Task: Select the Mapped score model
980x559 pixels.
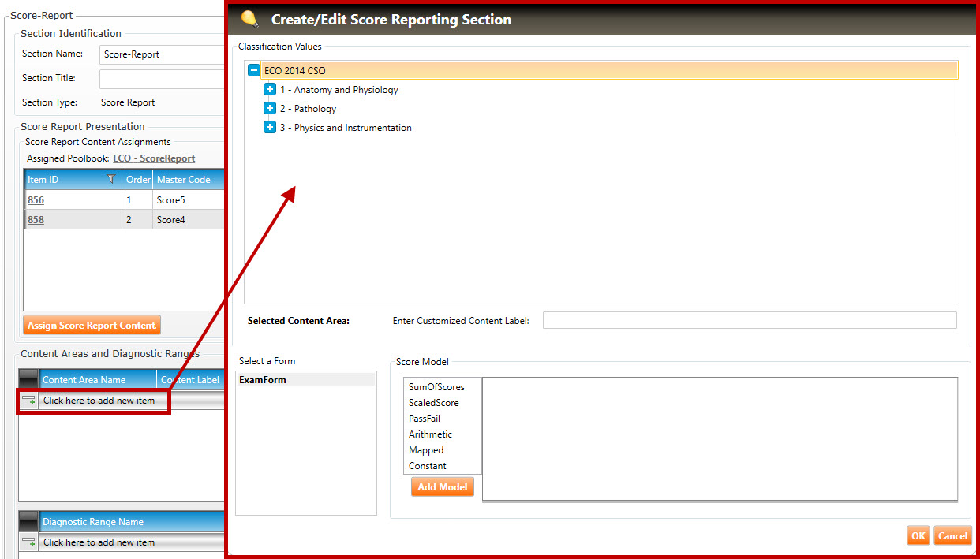Action: (426, 450)
